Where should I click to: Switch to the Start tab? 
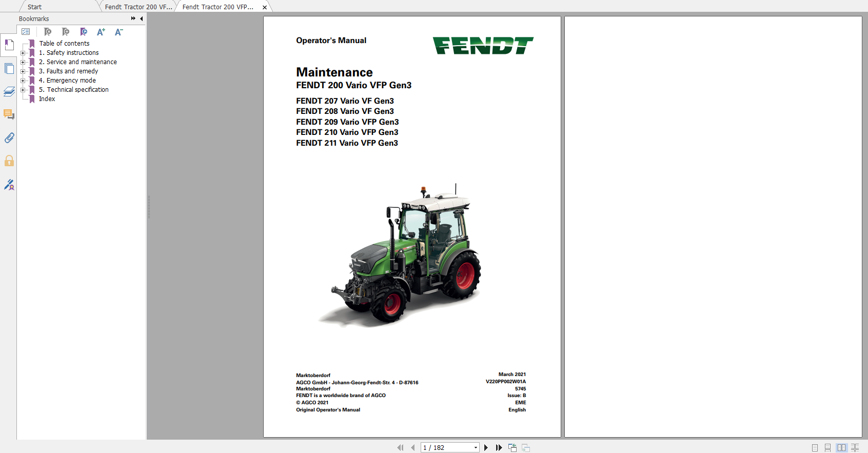click(35, 7)
